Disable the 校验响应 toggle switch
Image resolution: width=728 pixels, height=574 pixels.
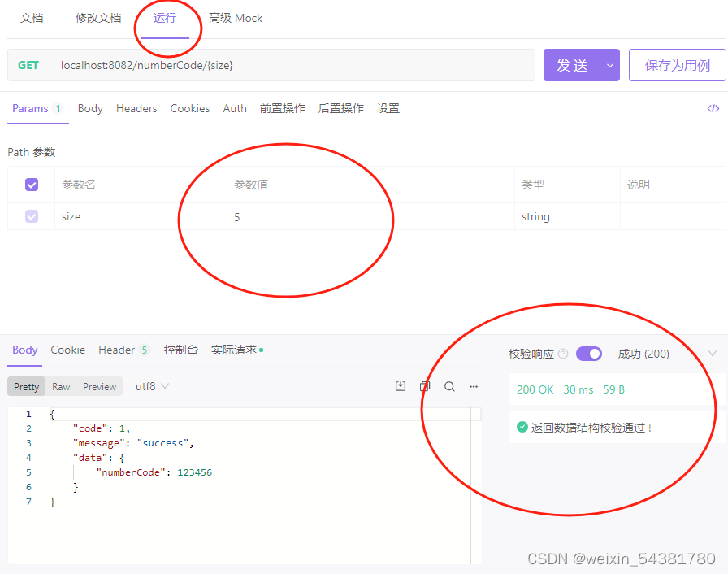pos(588,353)
